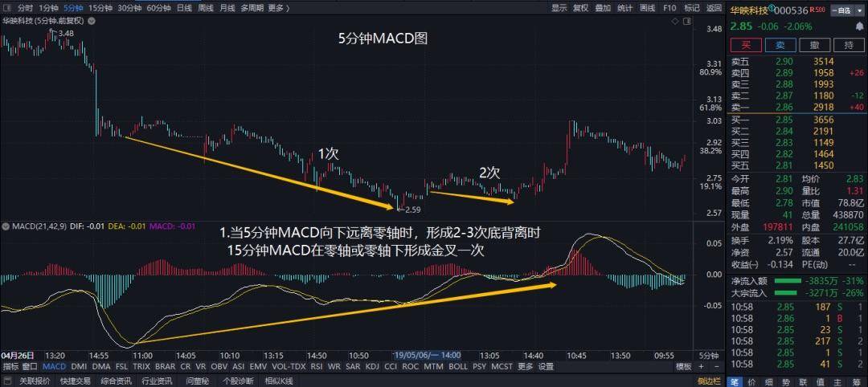This screenshot has width=868, height=387.
Task: Open the 显示 menu
Action: [559, 8]
